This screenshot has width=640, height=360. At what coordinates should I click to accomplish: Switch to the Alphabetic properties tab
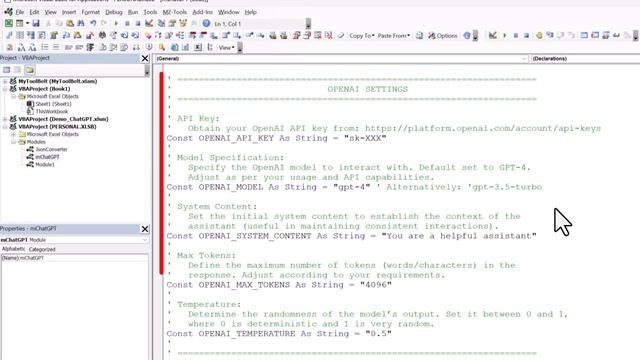pos(13,249)
